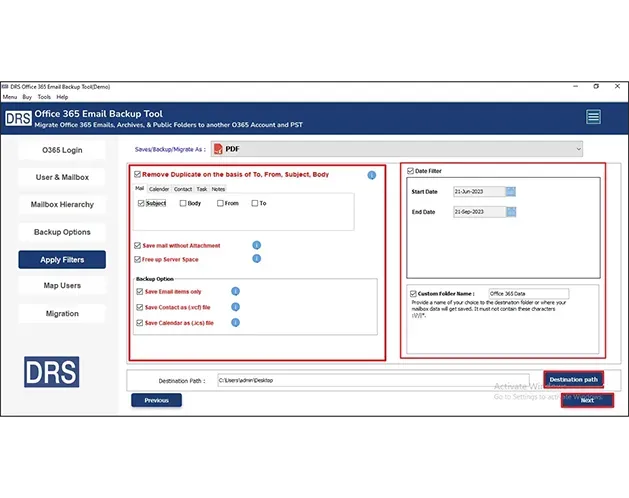Viewport: 629px width, 498px height.
Task: Switch to the Calender tab
Action: pos(159,189)
